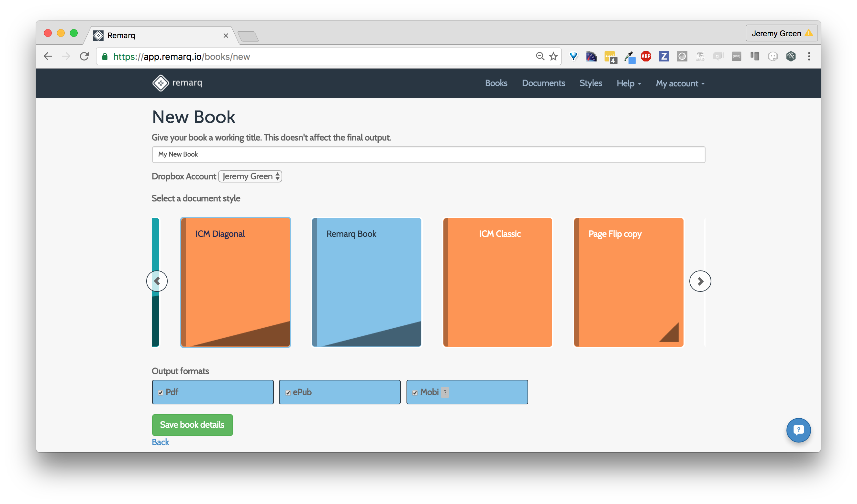The height and width of the screenshot is (504, 857).
Task: Follow the Back link
Action: point(160,442)
